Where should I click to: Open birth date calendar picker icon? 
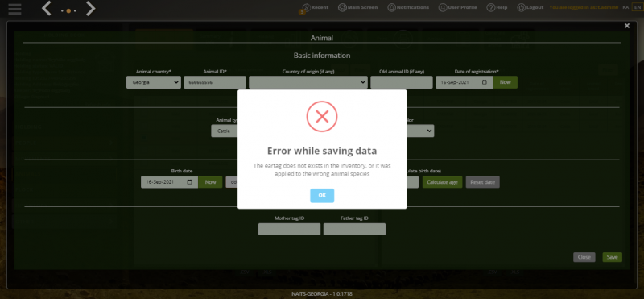coord(189,182)
